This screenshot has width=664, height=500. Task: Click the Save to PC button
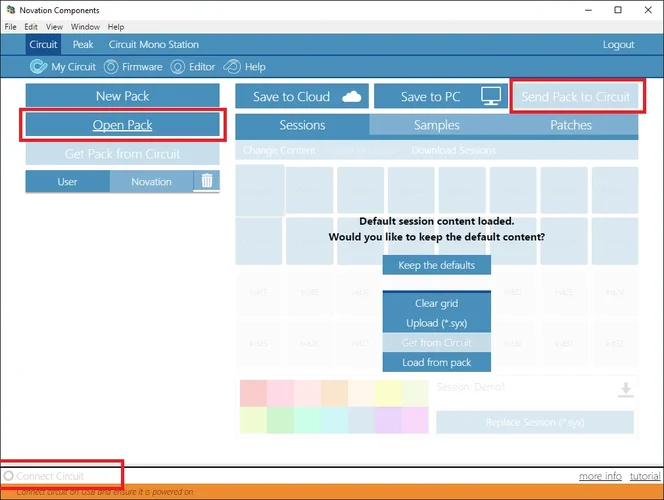[441, 97]
